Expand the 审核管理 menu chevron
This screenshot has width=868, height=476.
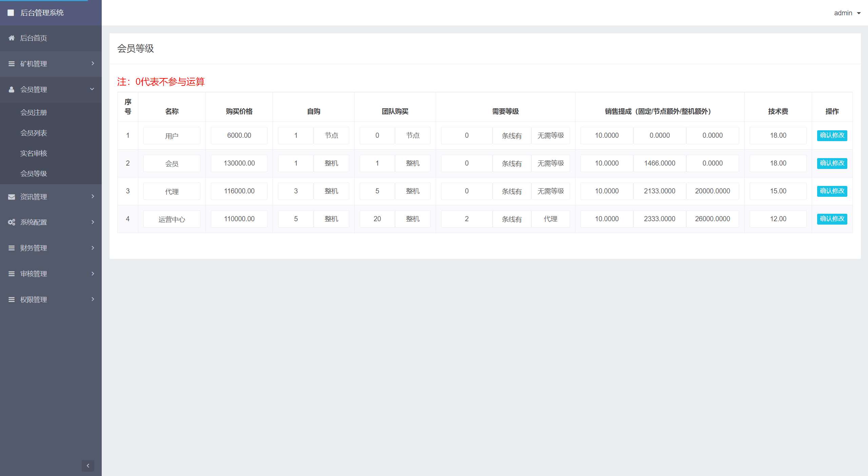93,273
